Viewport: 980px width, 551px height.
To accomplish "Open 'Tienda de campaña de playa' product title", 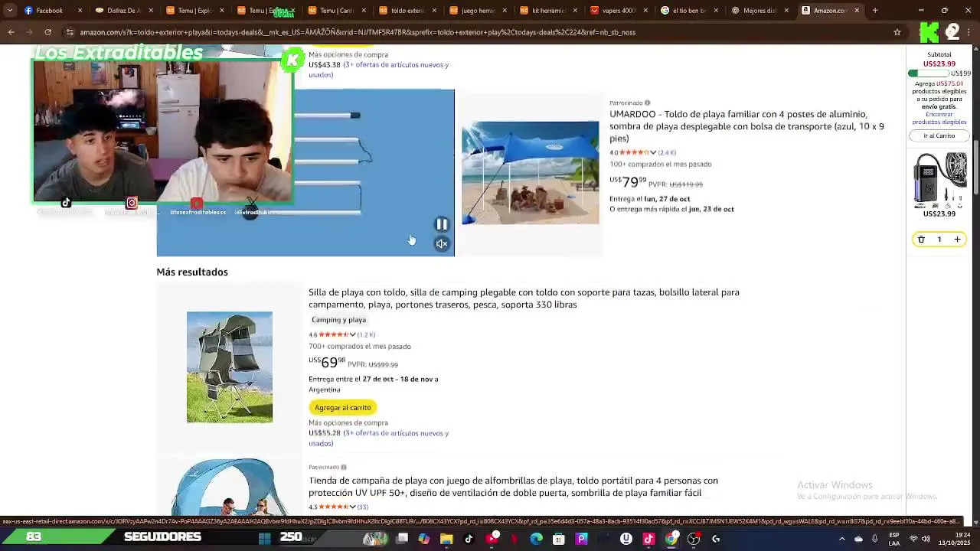I will pos(513,487).
